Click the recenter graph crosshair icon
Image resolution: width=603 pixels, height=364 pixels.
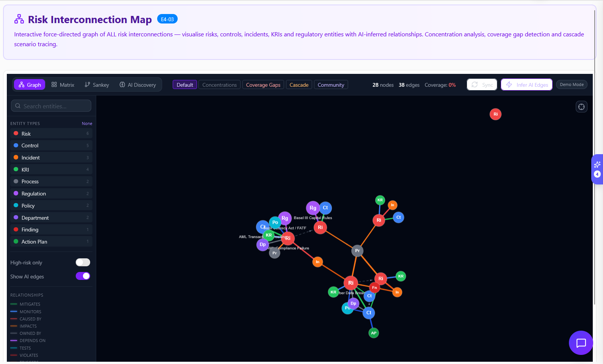click(581, 107)
